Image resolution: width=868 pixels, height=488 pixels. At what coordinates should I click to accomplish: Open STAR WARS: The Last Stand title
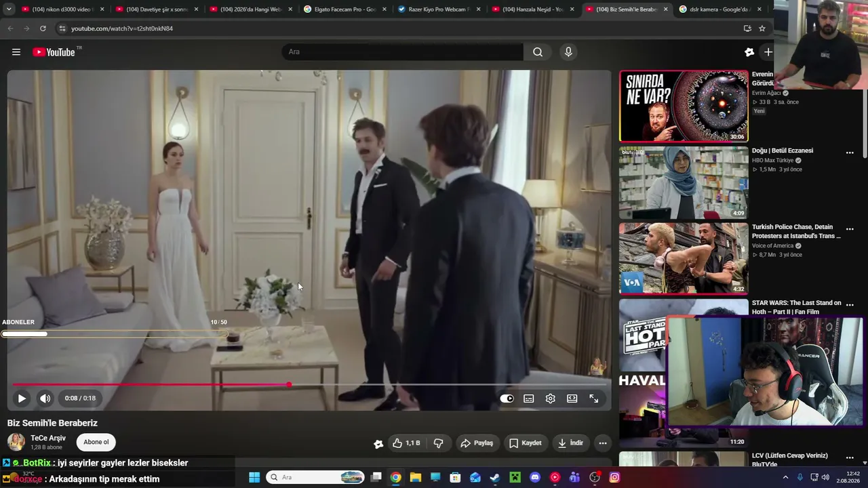pos(796,307)
